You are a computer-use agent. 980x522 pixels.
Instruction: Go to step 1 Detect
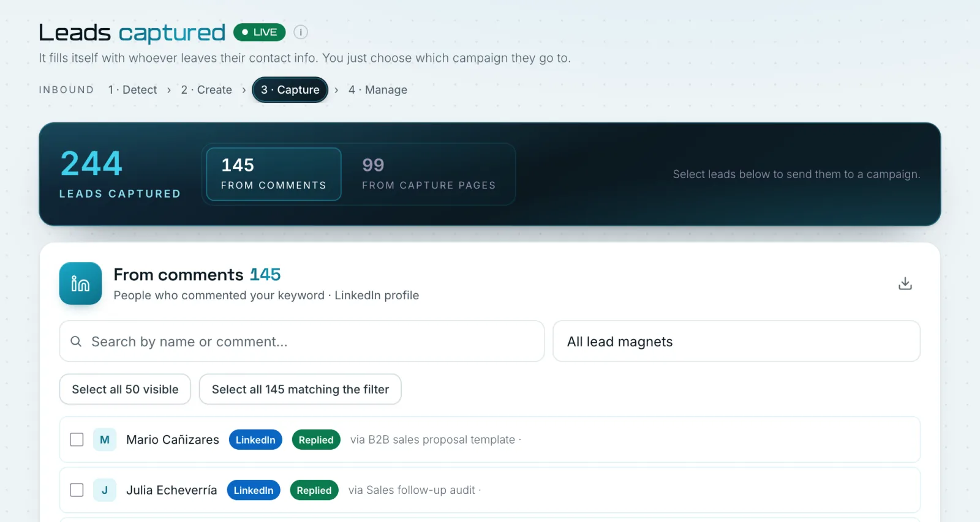pyautogui.click(x=132, y=90)
